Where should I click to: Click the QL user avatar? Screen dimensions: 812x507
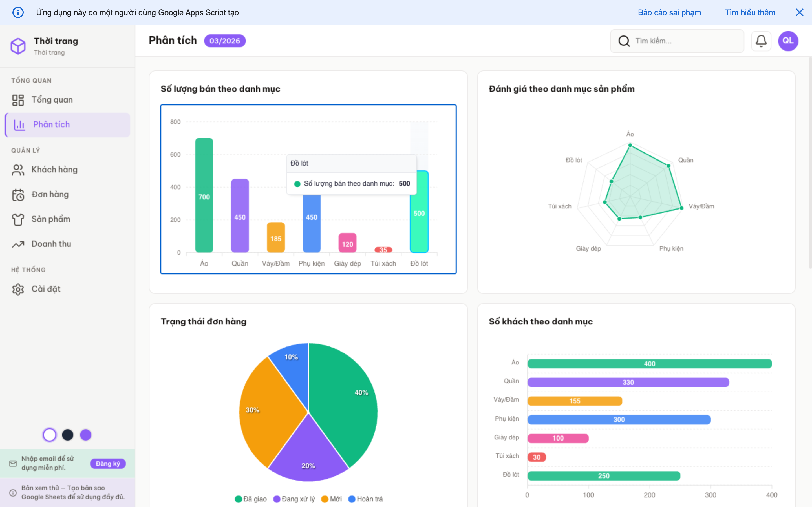788,41
